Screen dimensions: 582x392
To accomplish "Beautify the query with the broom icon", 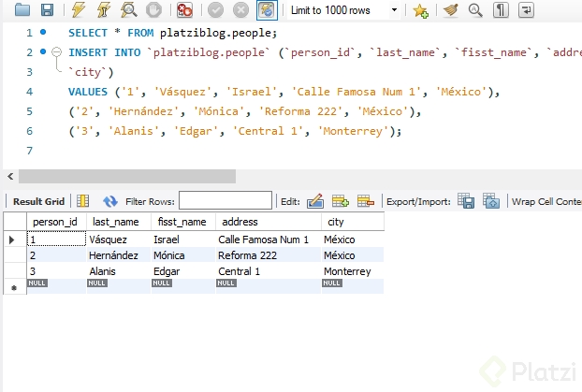I will tap(451, 9).
